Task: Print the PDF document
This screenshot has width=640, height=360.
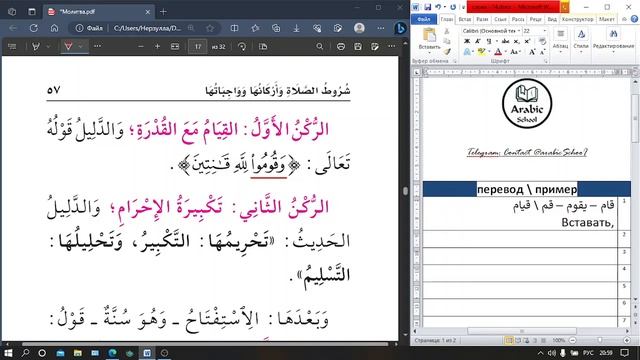Action: pos(341,47)
